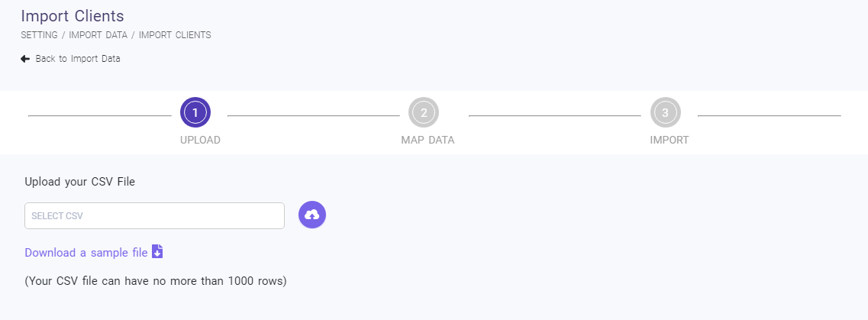
Task: Click the line between steps 1 and 2
Action: pyautogui.click(x=313, y=116)
